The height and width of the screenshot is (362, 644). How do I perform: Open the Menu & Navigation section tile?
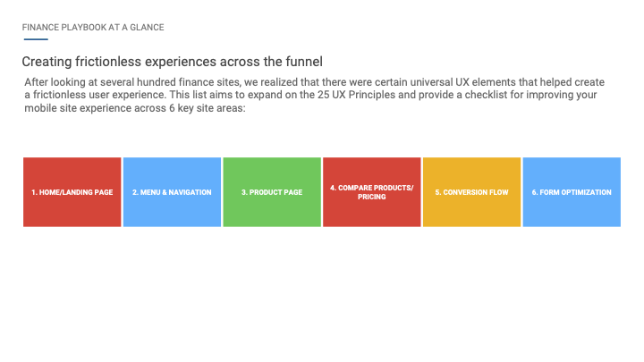(172, 192)
